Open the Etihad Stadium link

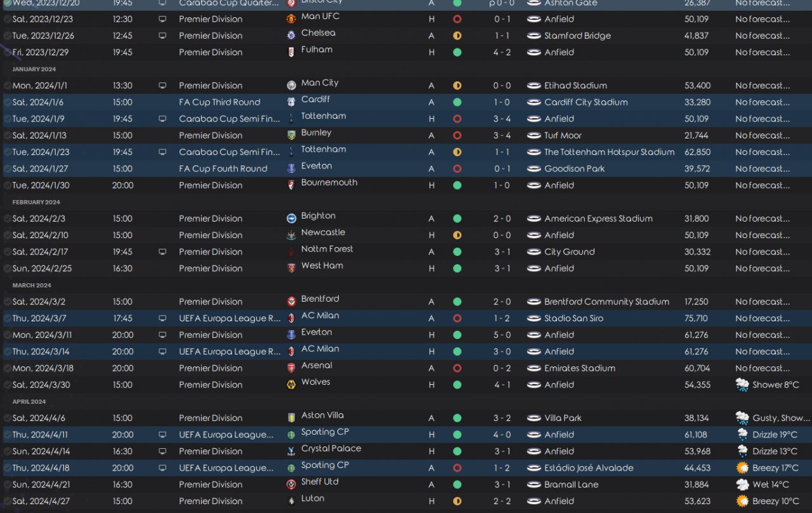click(x=575, y=86)
